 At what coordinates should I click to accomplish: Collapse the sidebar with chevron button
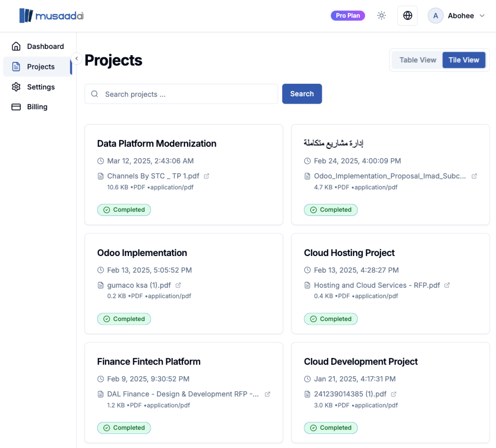[77, 59]
